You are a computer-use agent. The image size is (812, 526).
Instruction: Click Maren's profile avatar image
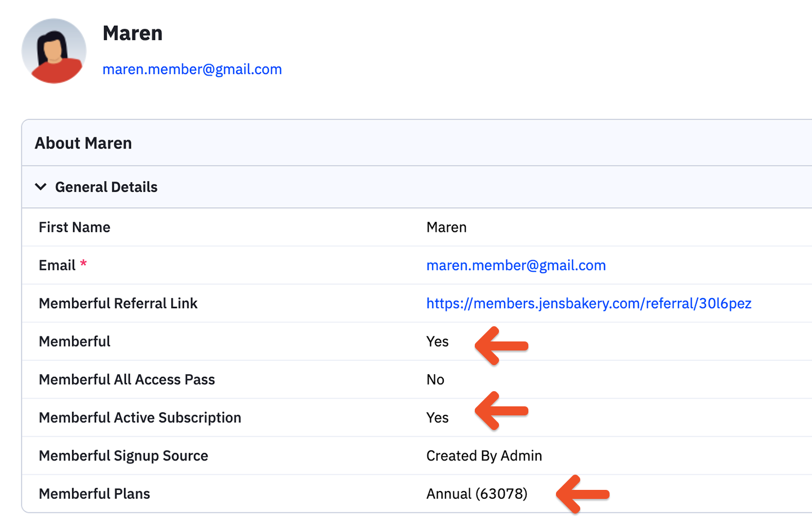[x=54, y=51]
